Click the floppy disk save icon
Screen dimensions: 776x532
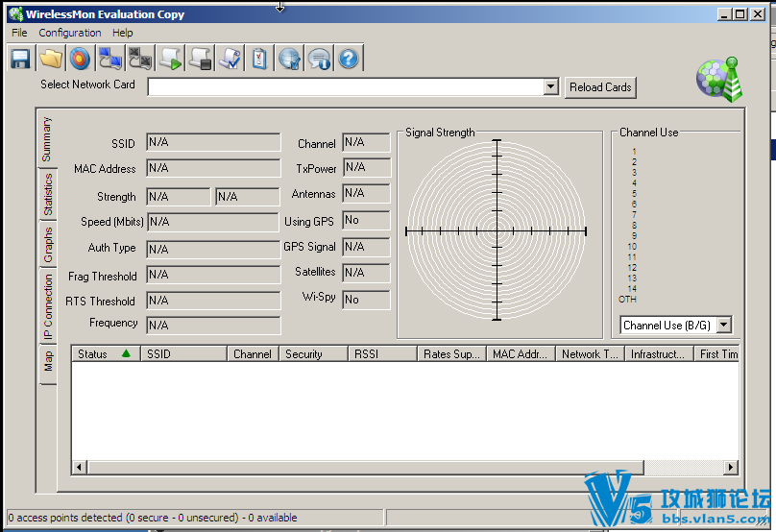coord(21,59)
